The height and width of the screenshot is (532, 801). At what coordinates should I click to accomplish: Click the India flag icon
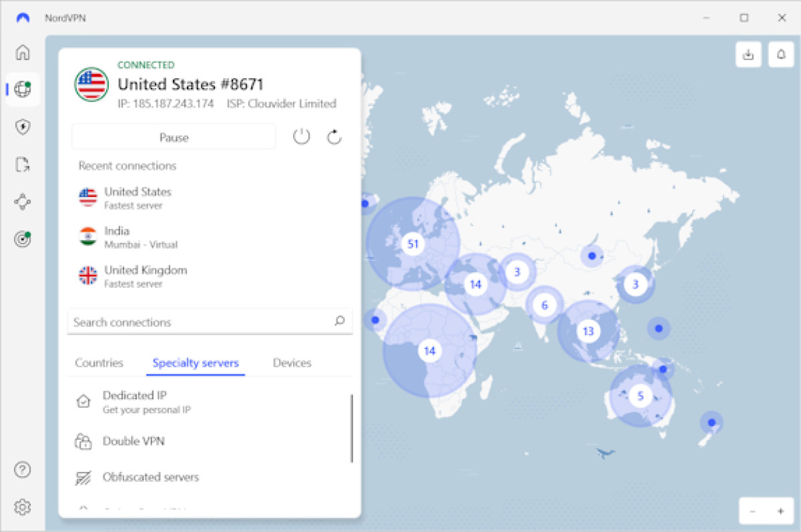(87, 236)
